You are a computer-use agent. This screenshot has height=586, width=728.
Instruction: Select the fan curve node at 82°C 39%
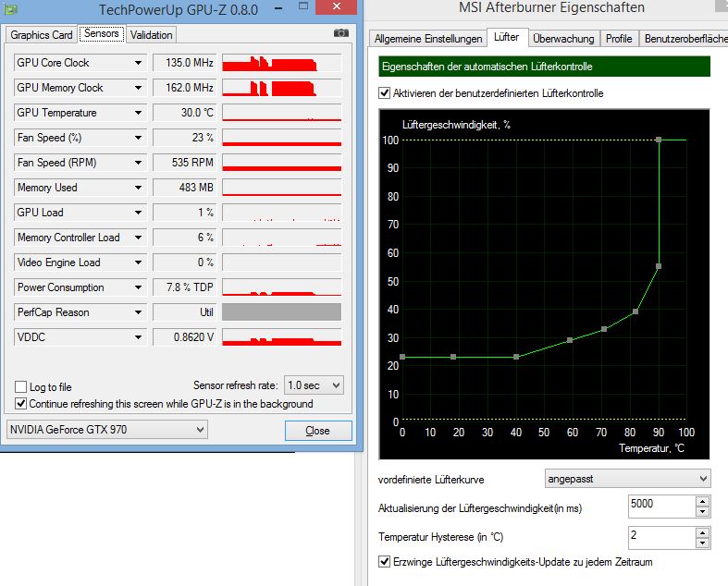[635, 311]
